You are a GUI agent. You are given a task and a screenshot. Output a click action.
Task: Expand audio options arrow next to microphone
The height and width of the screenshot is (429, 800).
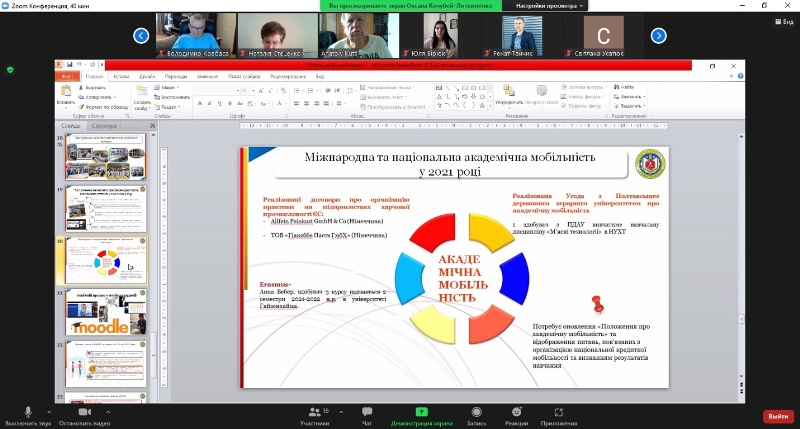tap(51, 410)
